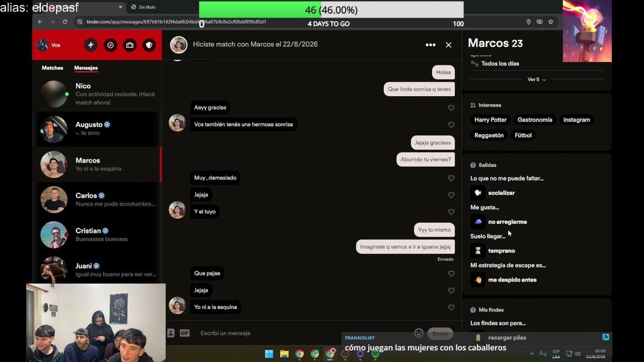Viewport: 644px width, 362px height.
Task: Open the volume control in system tray
Action: coord(578,354)
